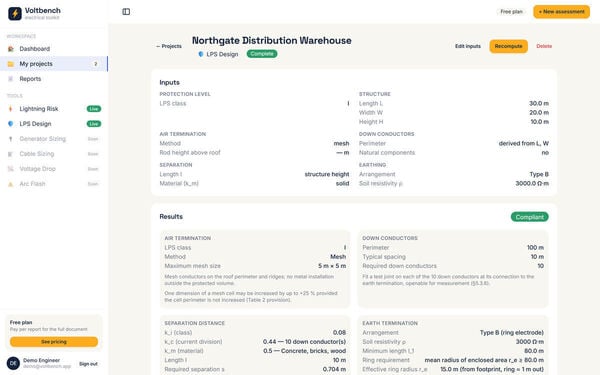The width and height of the screenshot is (600, 375).
Task: Go back to Projects link
Action: tap(169, 46)
